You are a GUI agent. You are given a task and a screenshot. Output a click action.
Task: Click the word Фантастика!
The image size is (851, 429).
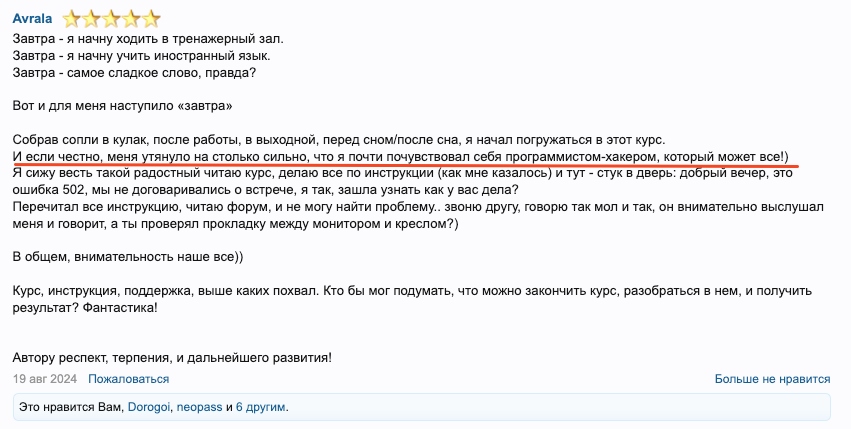[x=120, y=308]
